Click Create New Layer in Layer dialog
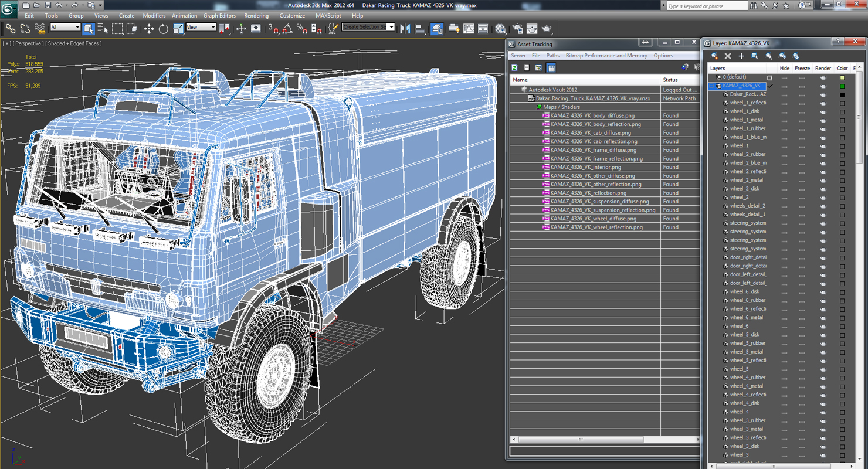This screenshot has height=469, width=868. coord(714,56)
